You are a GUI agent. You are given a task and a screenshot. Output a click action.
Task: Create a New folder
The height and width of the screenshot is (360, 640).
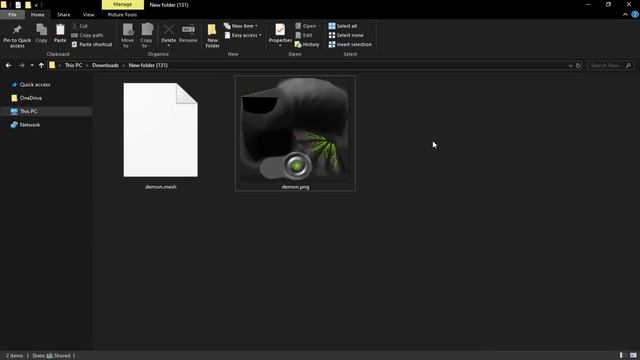point(212,36)
